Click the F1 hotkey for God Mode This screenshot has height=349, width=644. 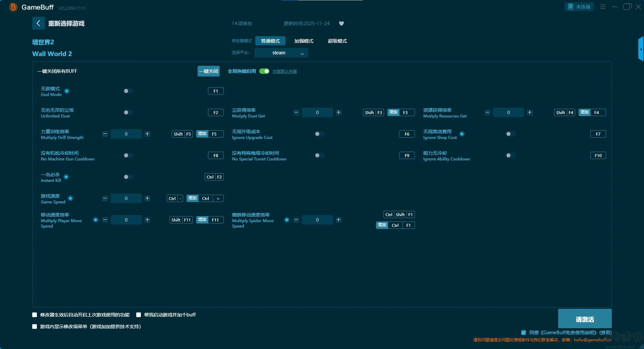[216, 91]
